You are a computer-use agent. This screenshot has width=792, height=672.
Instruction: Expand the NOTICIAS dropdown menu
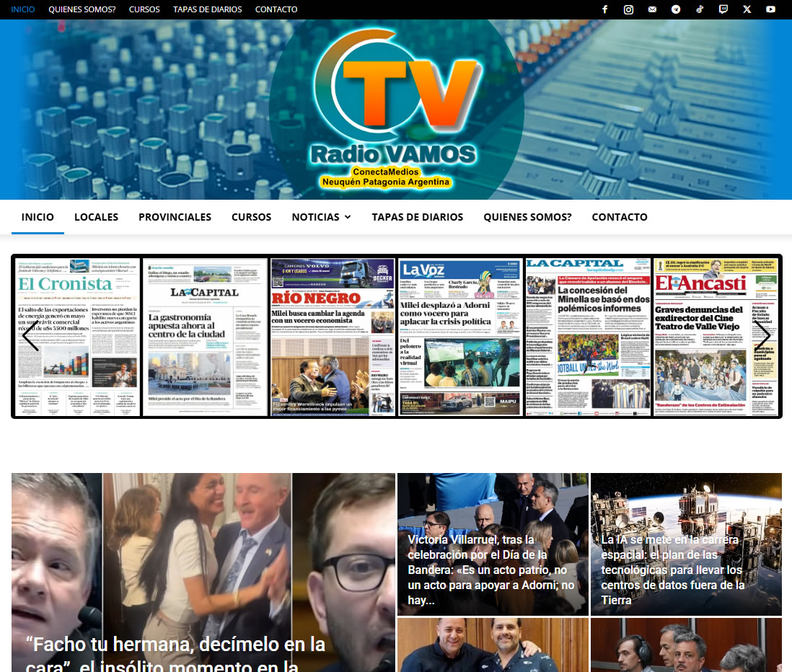321,217
